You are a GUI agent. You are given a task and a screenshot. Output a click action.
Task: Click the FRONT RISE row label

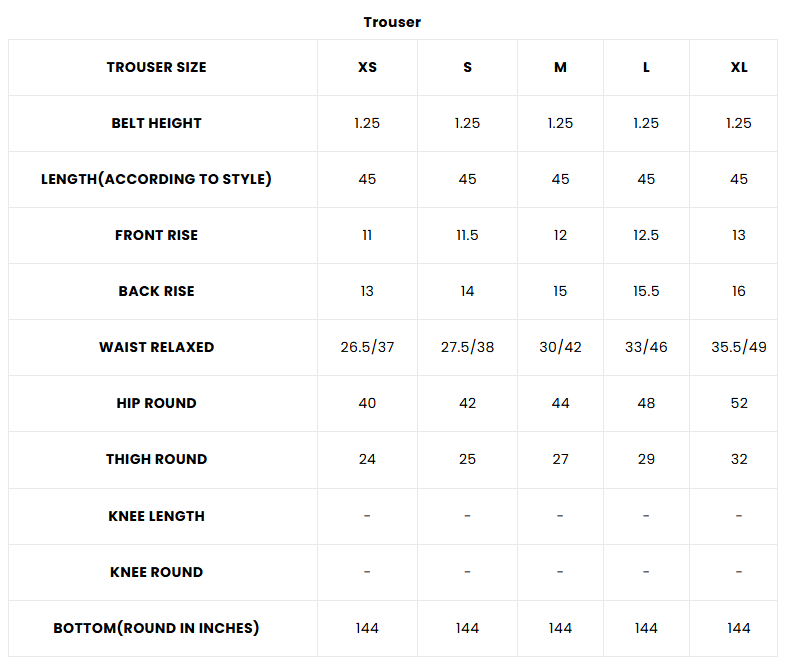click(x=156, y=235)
